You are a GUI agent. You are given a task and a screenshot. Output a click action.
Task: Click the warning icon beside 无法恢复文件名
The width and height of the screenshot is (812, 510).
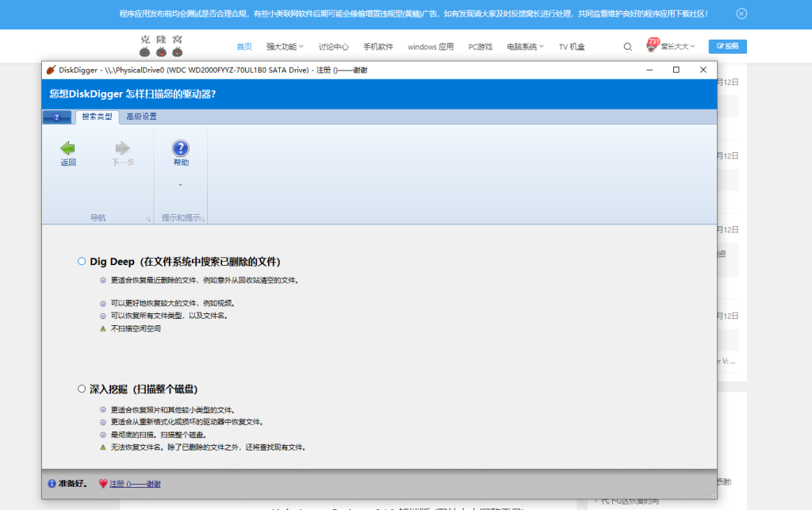pyautogui.click(x=103, y=447)
